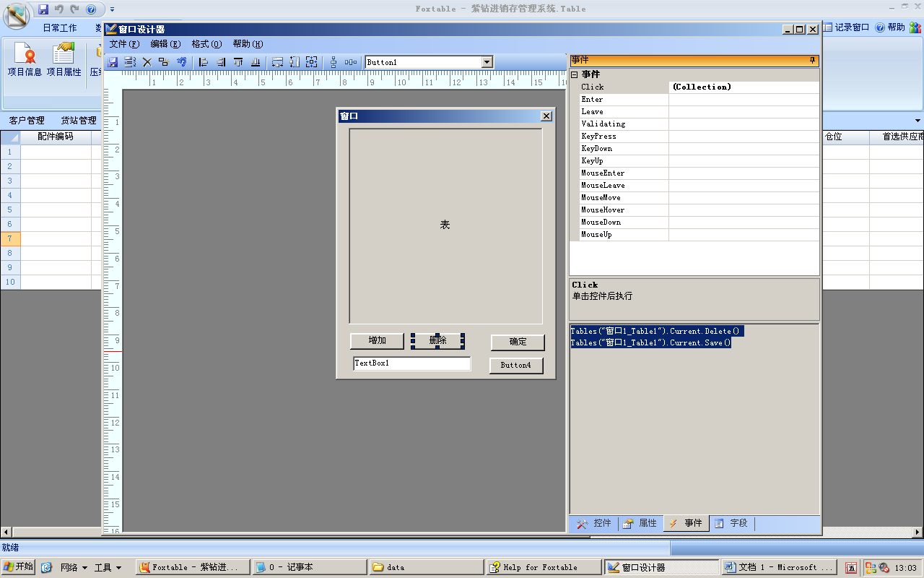Switch to the 事件 tab

[x=686, y=523]
